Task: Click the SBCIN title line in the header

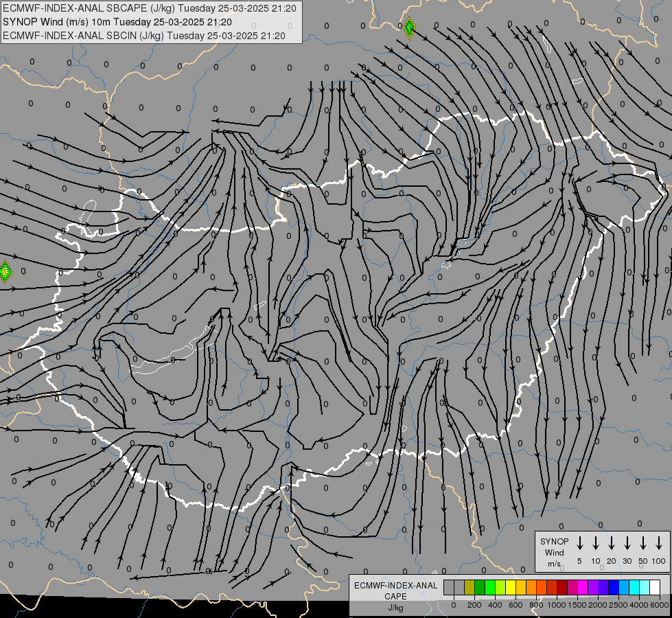Action: [x=144, y=36]
